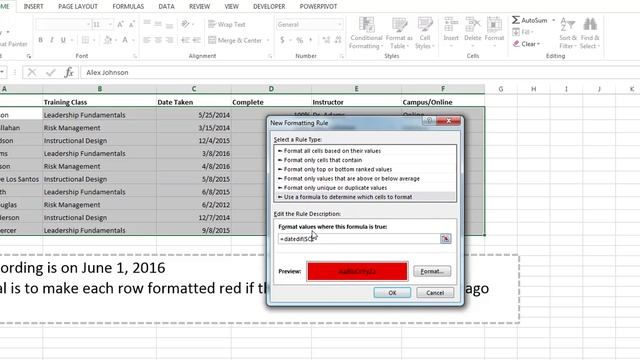Open the Find & Select binoculars menu

click(590, 33)
